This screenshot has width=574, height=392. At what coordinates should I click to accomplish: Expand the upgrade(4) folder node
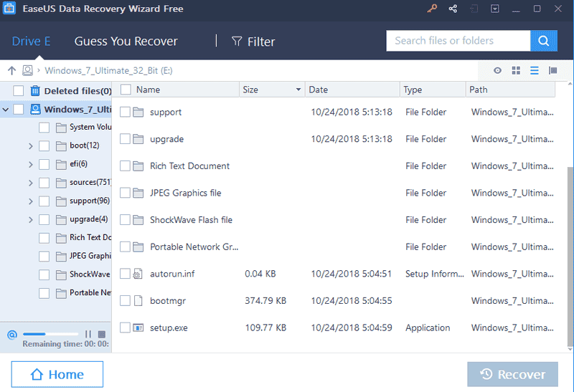(31, 219)
